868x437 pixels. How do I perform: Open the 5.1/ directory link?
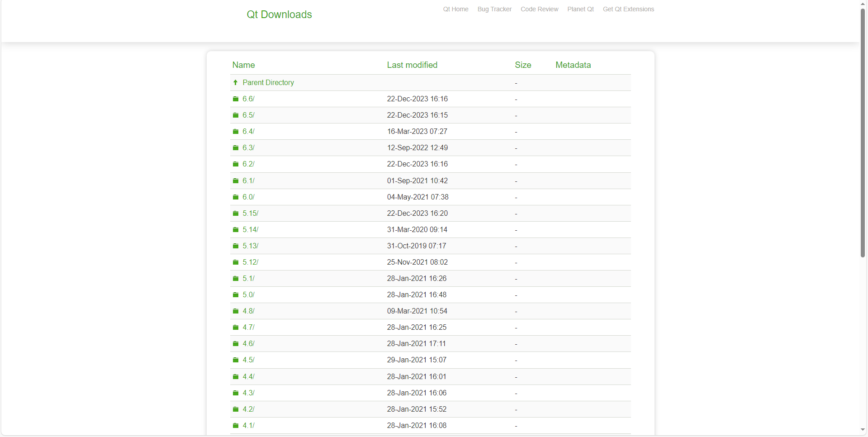tap(248, 278)
